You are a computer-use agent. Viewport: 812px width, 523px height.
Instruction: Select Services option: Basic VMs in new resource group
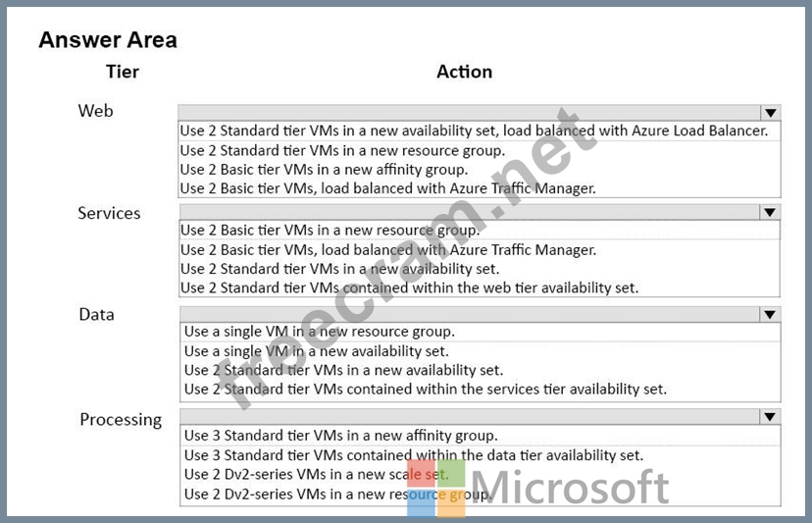point(330,231)
